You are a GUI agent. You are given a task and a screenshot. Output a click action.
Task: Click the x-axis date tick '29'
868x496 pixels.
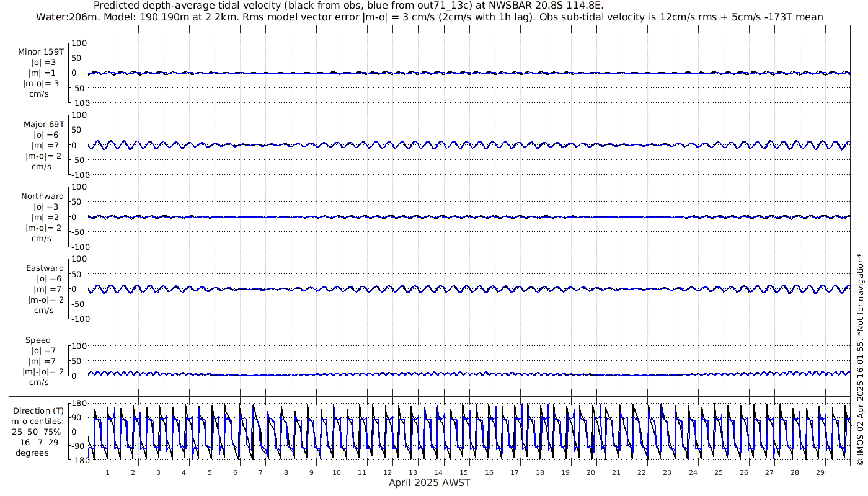coord(820,472)
